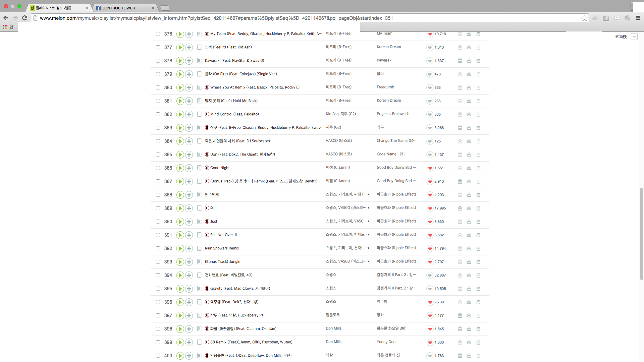The height and width of the screenshot is (362, 644).
Task: Click the 로그아웃 logout link
Action: tap(621, 37)
